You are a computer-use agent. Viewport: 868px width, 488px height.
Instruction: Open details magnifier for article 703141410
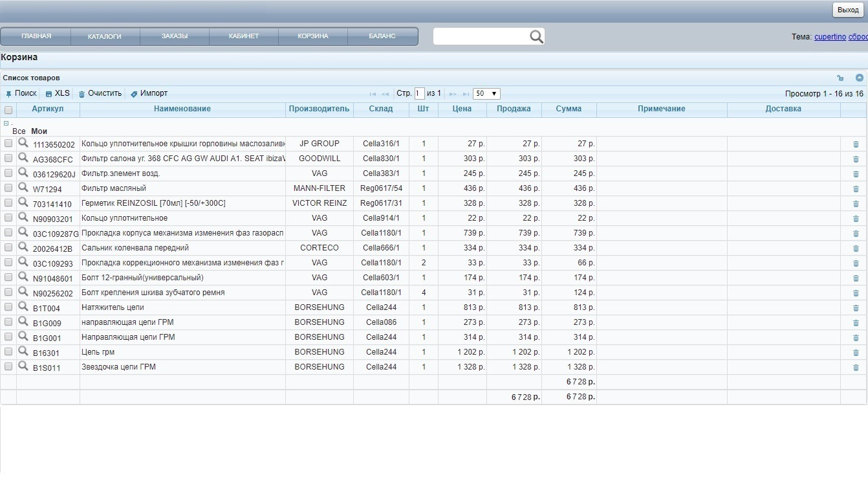click(23, 202)
